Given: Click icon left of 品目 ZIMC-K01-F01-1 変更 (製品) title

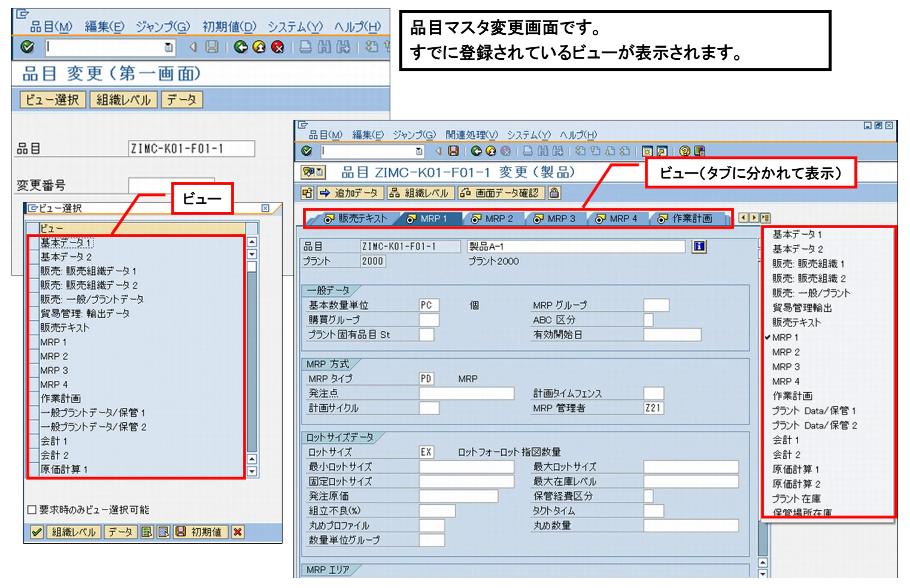Looking at the screenshot, I should (313, 172).
